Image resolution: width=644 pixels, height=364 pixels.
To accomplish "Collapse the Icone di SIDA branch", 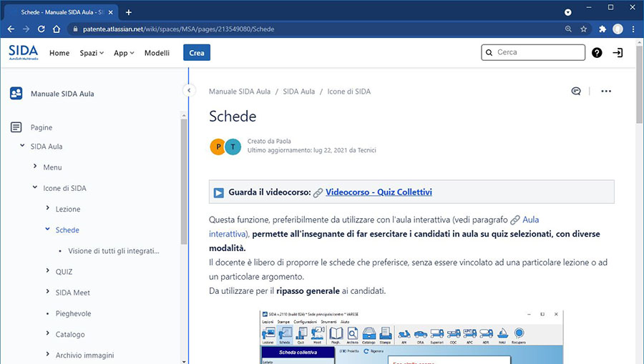I will pos(35,188).
